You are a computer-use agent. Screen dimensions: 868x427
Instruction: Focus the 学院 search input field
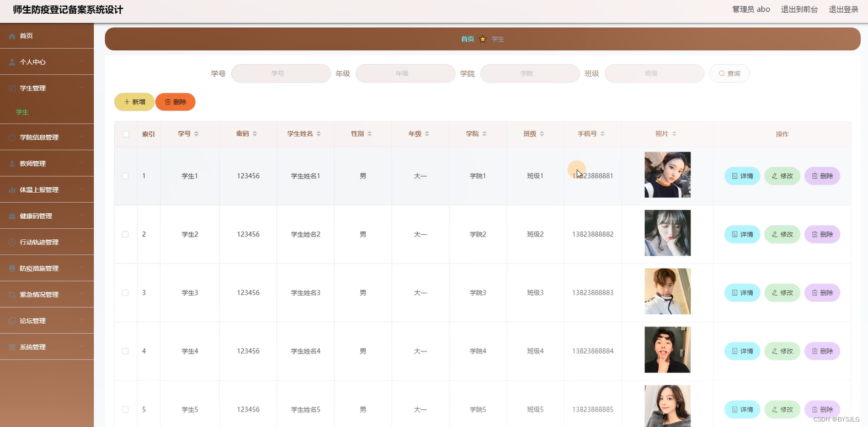(530, 73)
